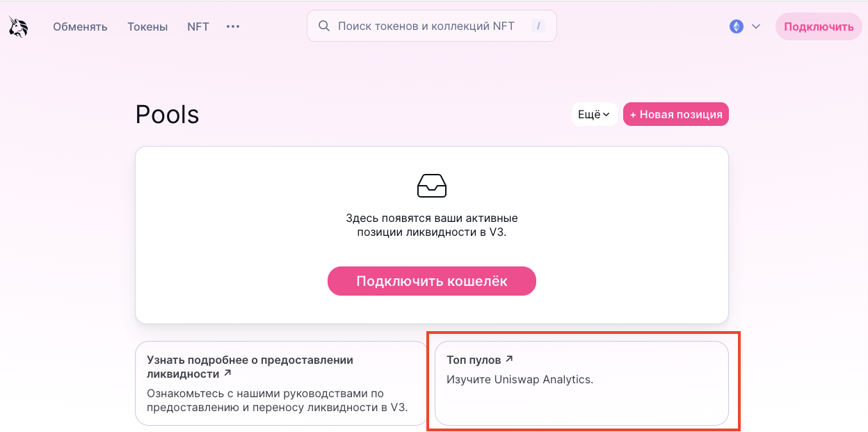Screen dimensions: 868x432
Task: Click arrow icon beside Топ пулов
Action: 509,359
